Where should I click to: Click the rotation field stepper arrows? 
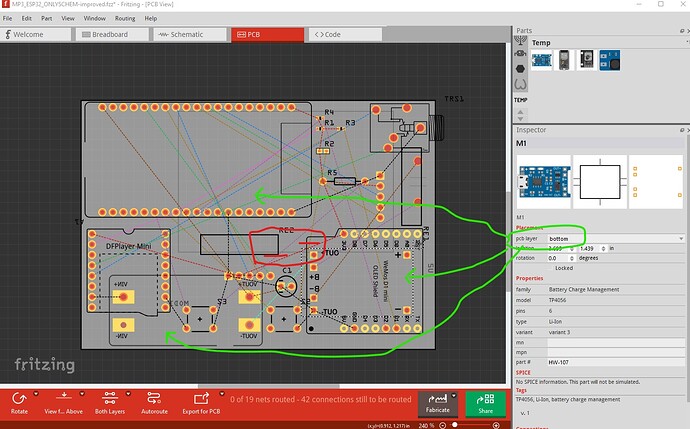point(572,258)
